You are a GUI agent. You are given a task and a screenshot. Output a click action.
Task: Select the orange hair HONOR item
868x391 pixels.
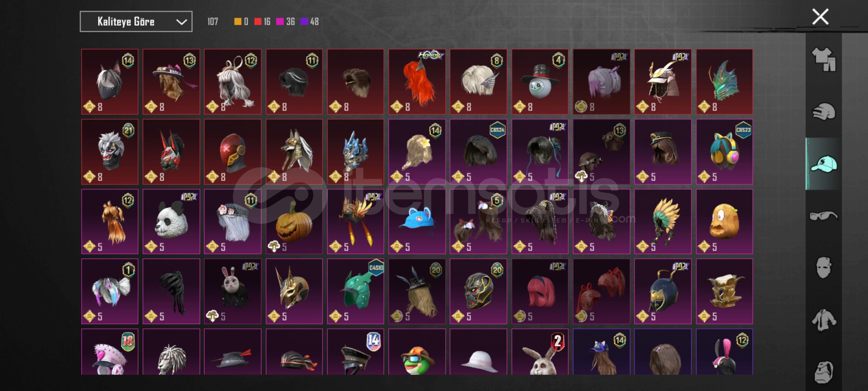(417, 82)
